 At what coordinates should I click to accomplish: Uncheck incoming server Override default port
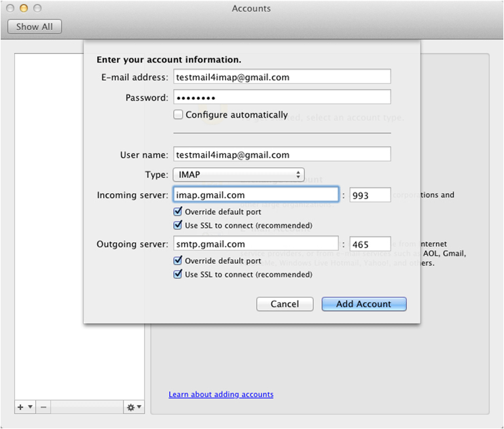click(178, 211)
